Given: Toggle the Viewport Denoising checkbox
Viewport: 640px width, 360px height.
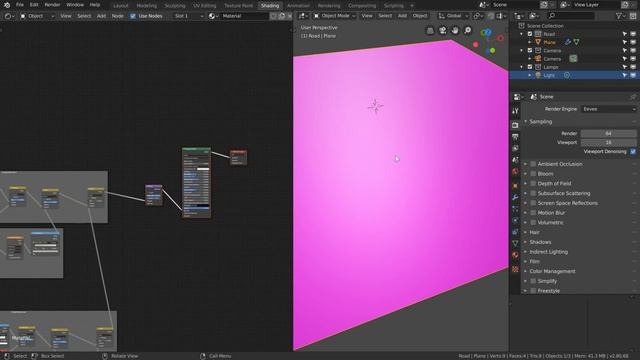Looking at the screenshot, I should [x=633, y=151].
